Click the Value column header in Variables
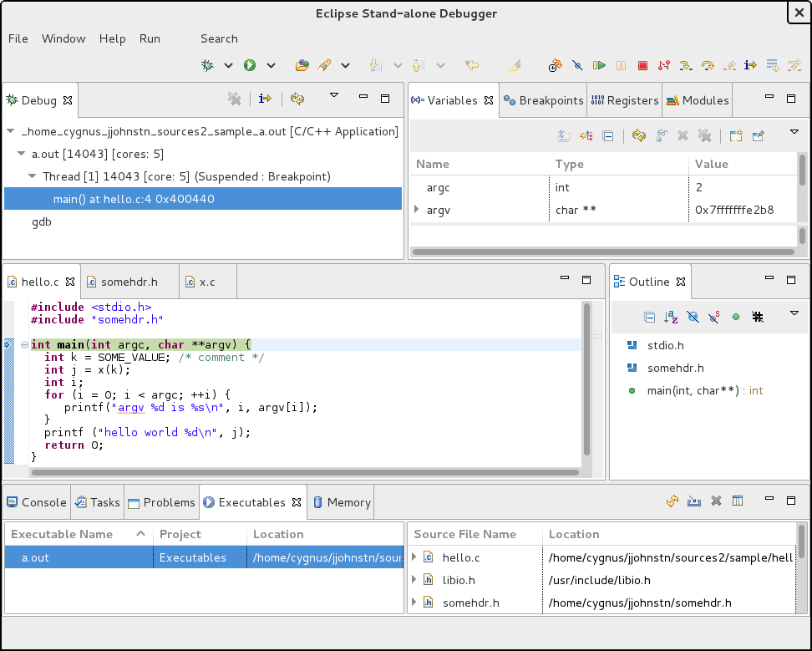This screenshot has width=812, height=651. coord(742,164)
